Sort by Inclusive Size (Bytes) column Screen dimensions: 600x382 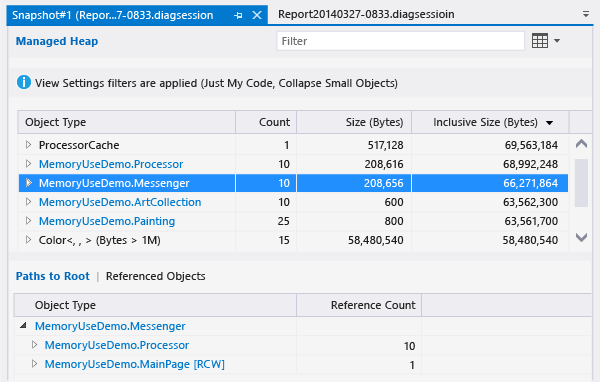pyautogui.click(x=490, y=122)
